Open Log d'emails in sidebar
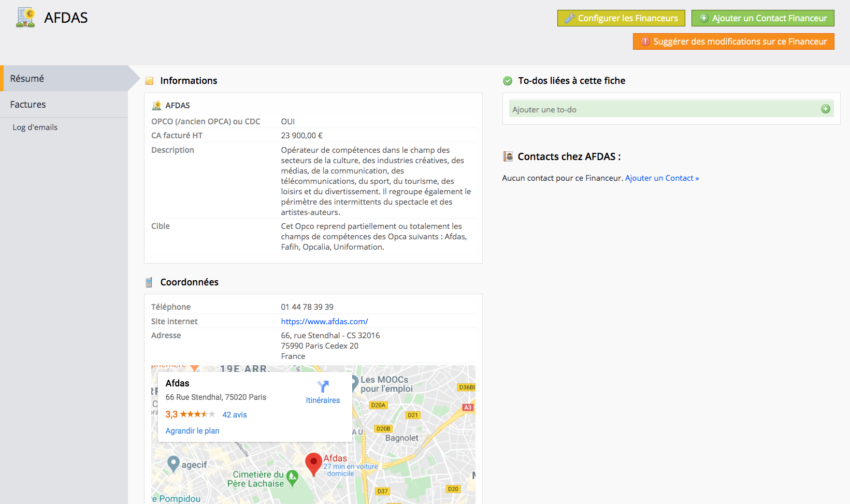 35,127
